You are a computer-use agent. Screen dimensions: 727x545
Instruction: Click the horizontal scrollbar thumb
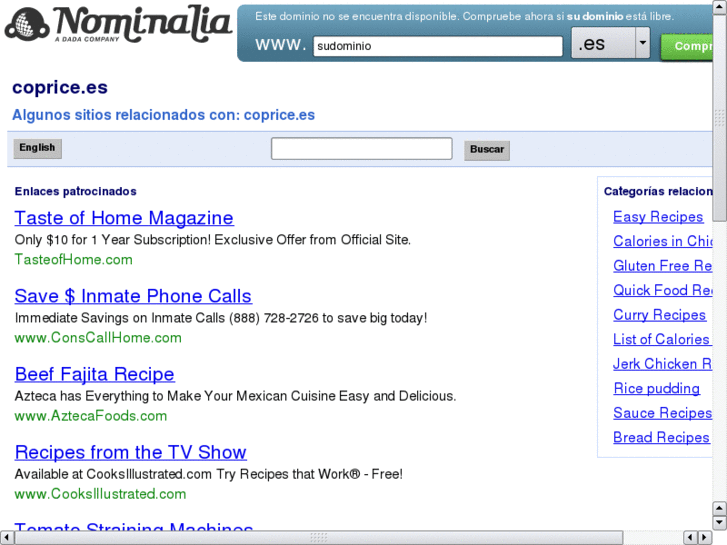tap(319, 537)
